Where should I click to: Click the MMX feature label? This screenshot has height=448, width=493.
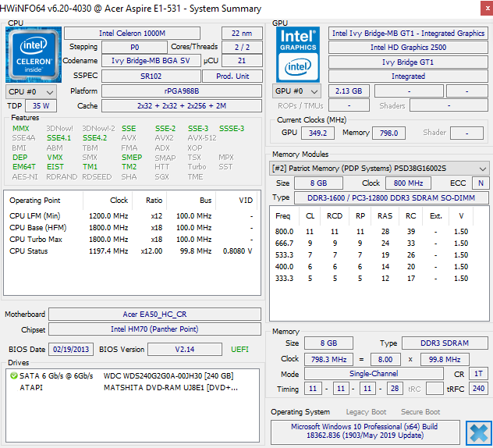(x=21, y=128)
